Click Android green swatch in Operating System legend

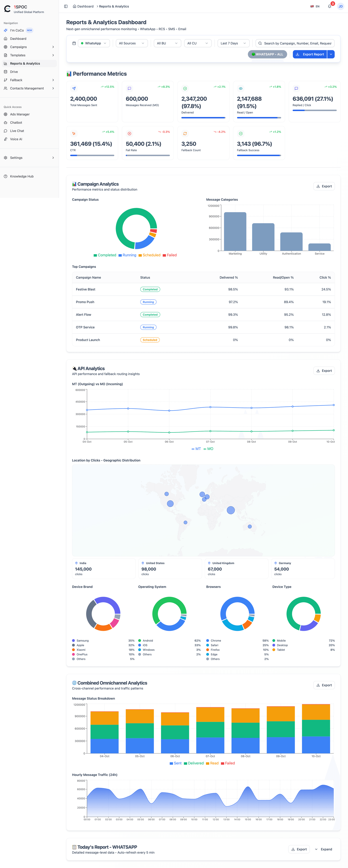(140, 641)
